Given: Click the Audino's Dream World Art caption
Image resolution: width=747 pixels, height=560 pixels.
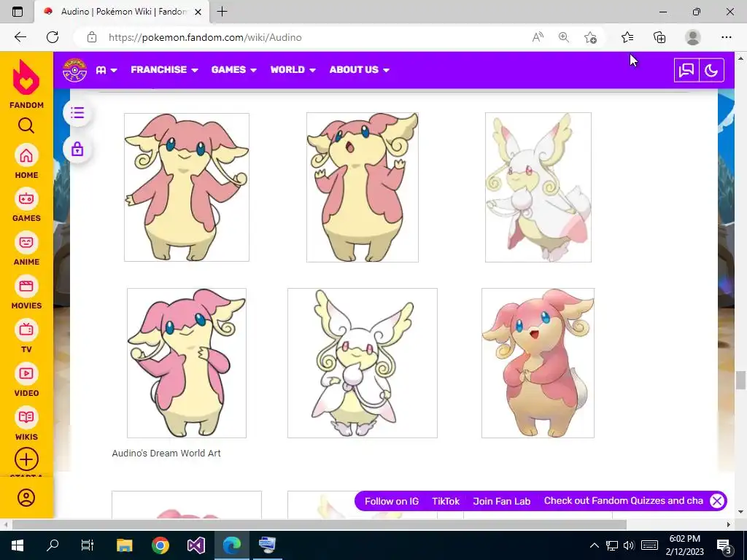Looking at the screenshot, I should (x=166, y=454).
